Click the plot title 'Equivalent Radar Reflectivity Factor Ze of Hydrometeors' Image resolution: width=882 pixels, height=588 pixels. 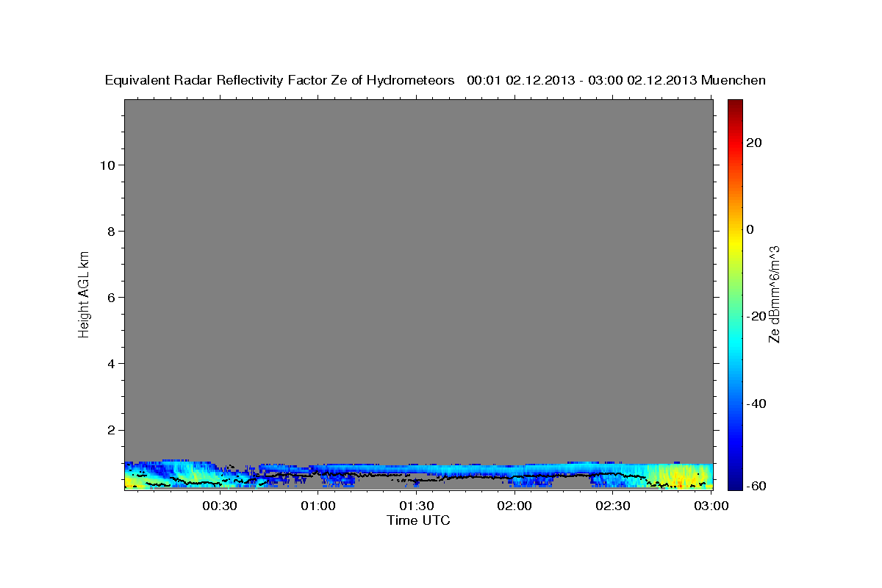280,81
